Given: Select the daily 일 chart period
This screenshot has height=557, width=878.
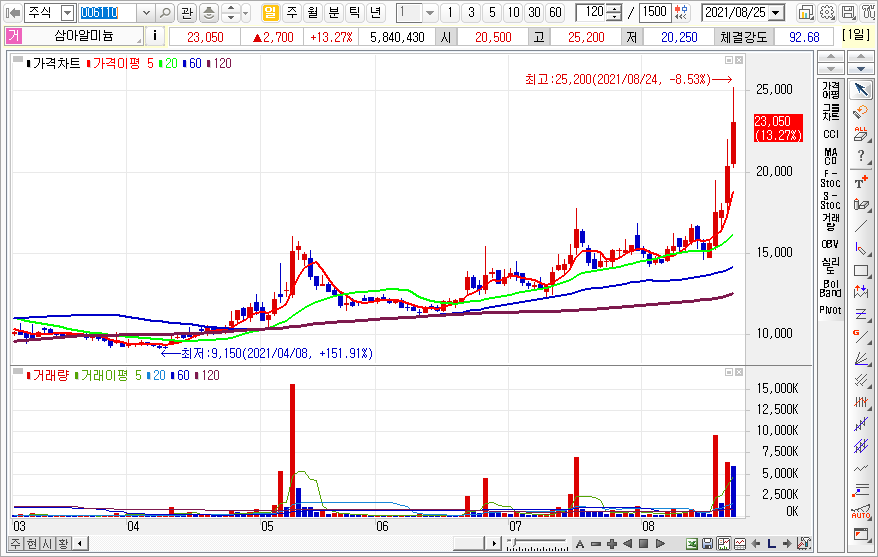Looking at the screenshot, I should tap(270, 12).
